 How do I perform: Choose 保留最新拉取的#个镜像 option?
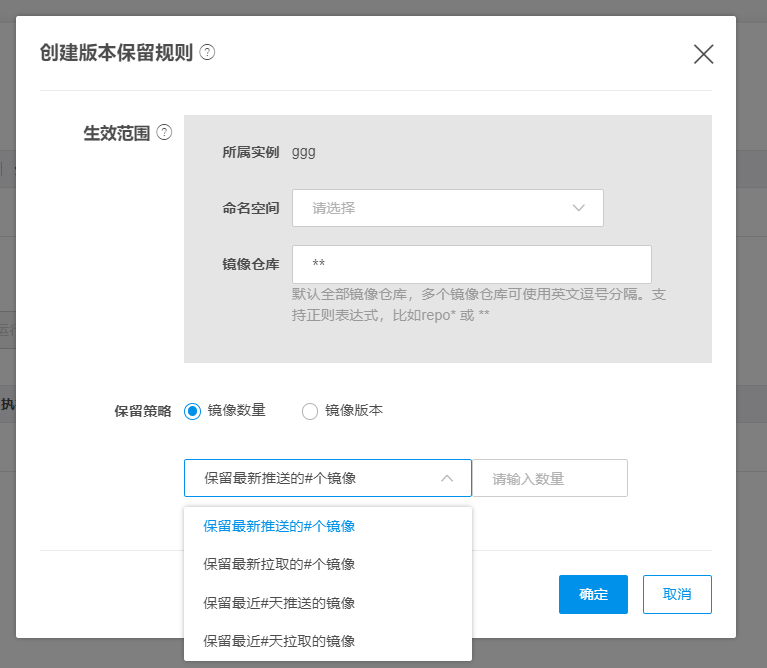[x=279, y=564]
